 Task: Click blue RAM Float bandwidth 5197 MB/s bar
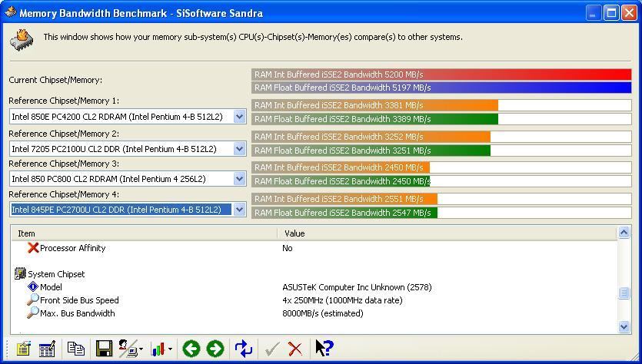(x=441, y=88)
